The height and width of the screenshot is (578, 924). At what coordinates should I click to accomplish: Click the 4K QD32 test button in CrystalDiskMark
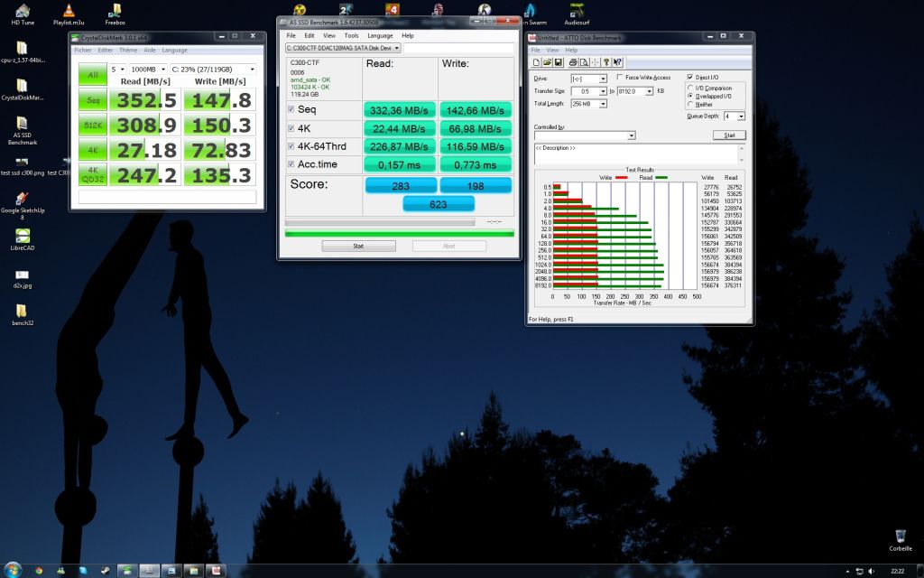pos(93,174)
